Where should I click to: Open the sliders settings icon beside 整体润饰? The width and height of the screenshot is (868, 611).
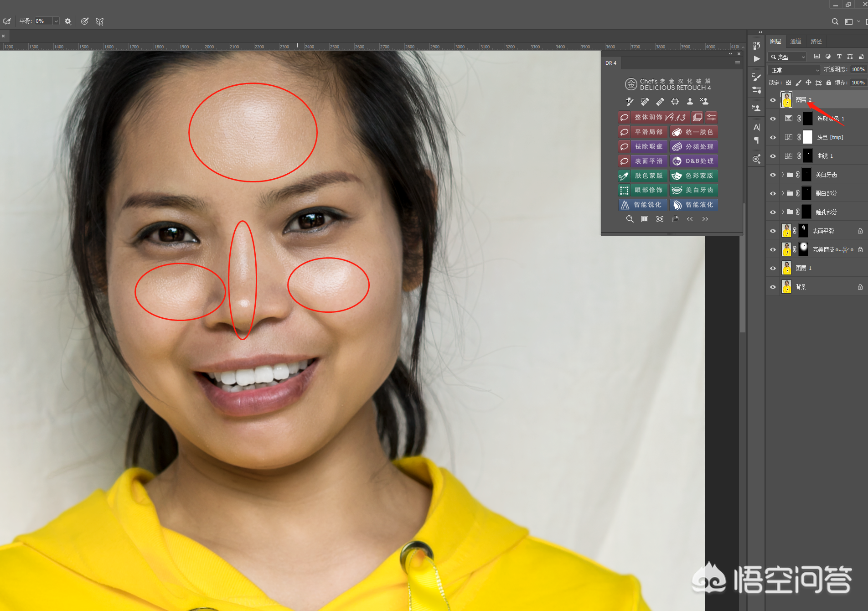(x=711, y=117)
